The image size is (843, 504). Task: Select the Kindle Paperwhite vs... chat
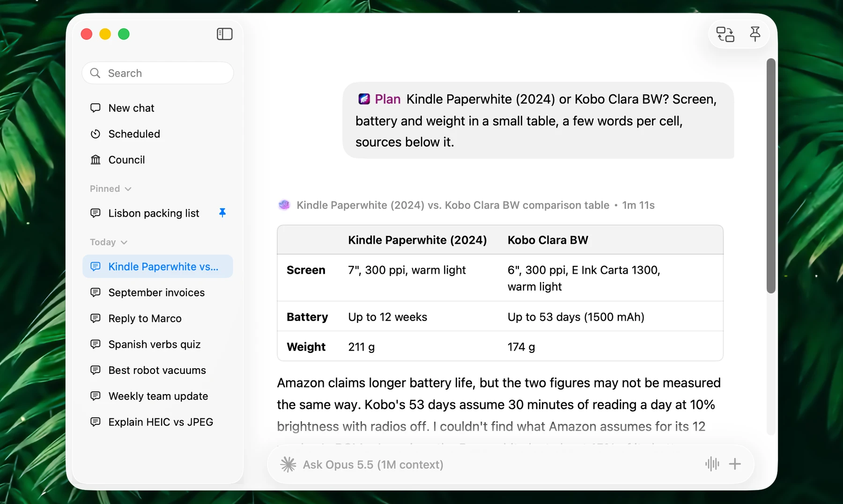click(x=158, y=267)
